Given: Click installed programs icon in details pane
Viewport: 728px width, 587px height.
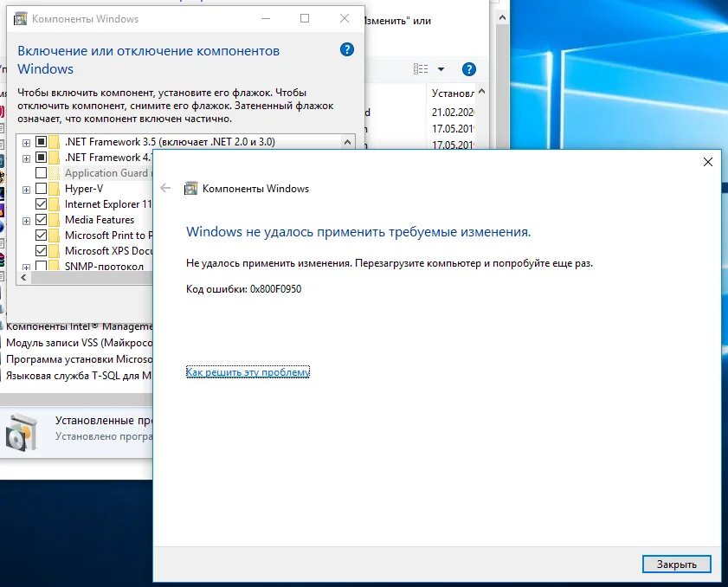Looking at the screenshot, I should tap(22, 432).
